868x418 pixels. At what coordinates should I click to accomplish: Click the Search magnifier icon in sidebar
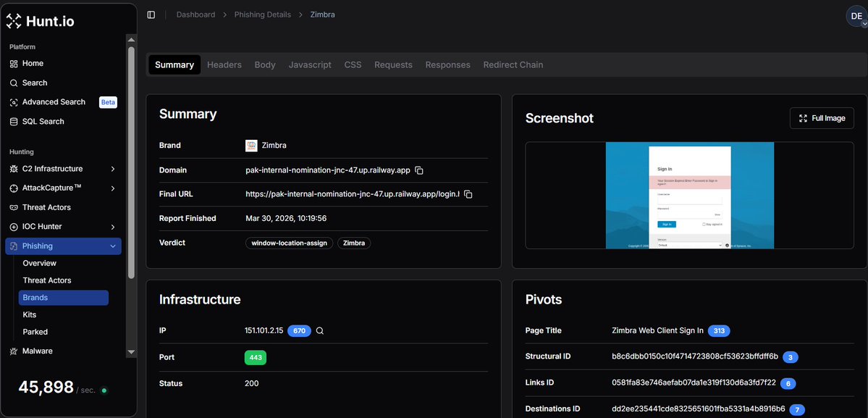[14, 83]
